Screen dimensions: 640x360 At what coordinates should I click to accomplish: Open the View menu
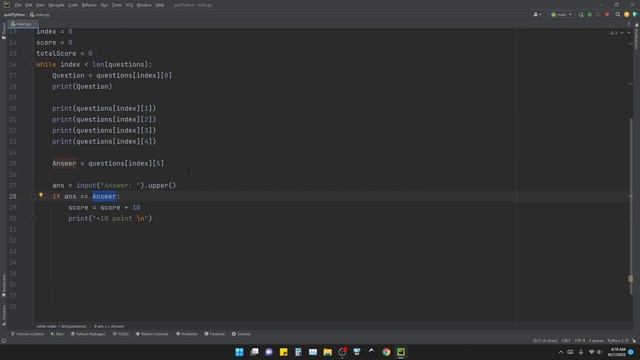click(40, 5)
